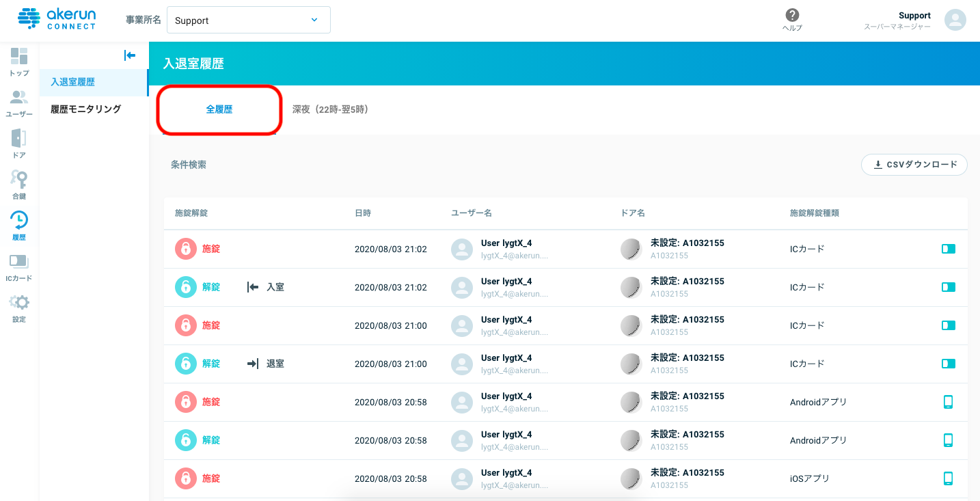980x501 pixels.
Task: Click the Support スーパーマネージャー account name
Action: click(897, 21)
